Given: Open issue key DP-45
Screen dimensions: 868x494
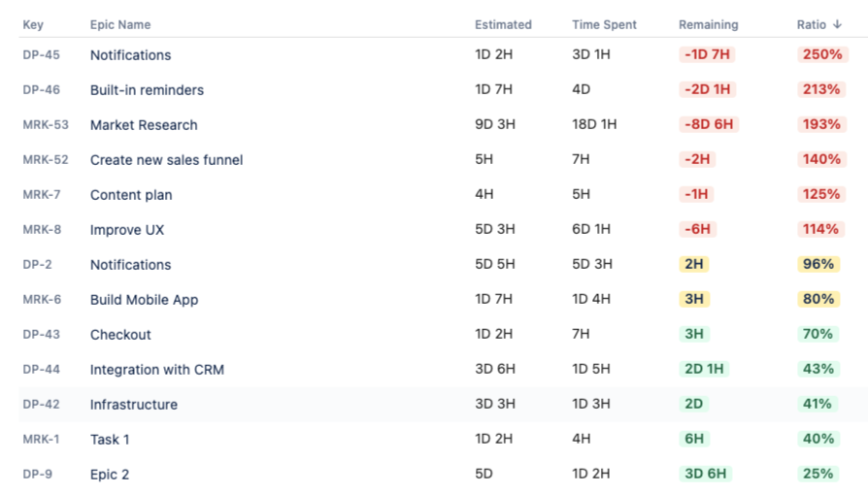Looking at the screenshot, I should [41, 55].
